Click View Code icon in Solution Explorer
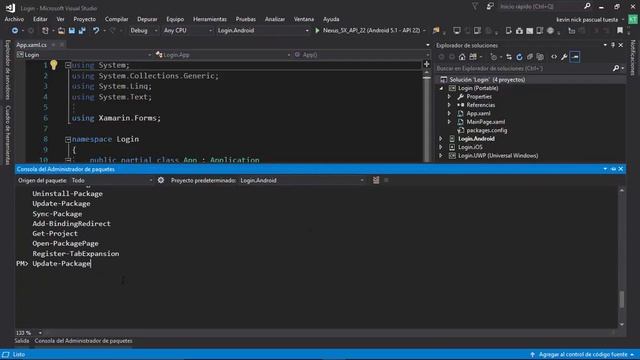The height and width of the screenshot is (360, 640). tap(554, 57)
